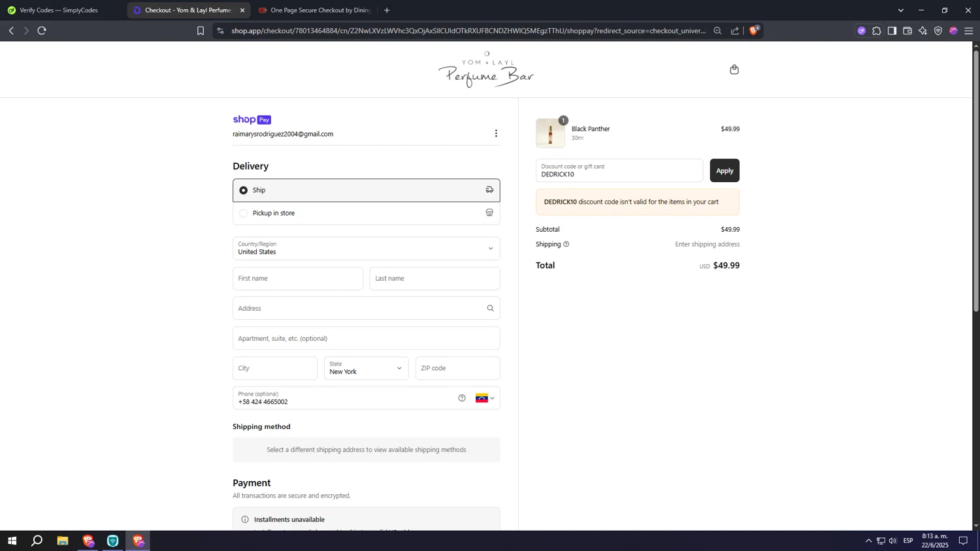980x551 pixels.
Task: Open File Explorer from taskbar
Action: tap(63, 541)
